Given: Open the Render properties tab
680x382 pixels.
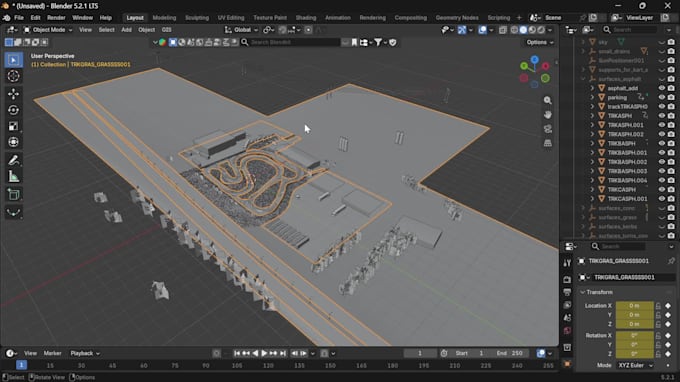Looking at the screenshot, I should pos(567,280).
